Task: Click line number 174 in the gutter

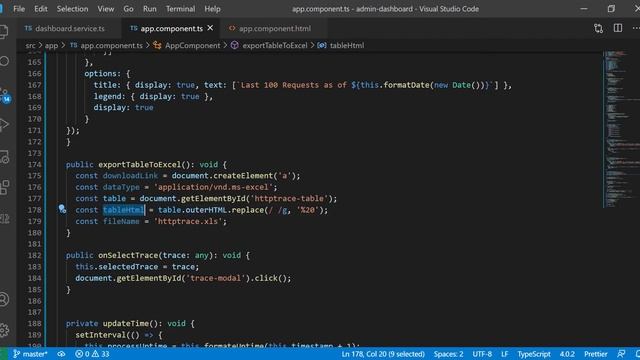Action: 35,164
